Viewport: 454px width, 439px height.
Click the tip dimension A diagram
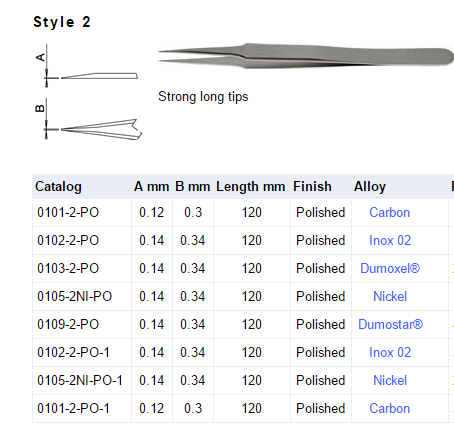tap(88, 66)
